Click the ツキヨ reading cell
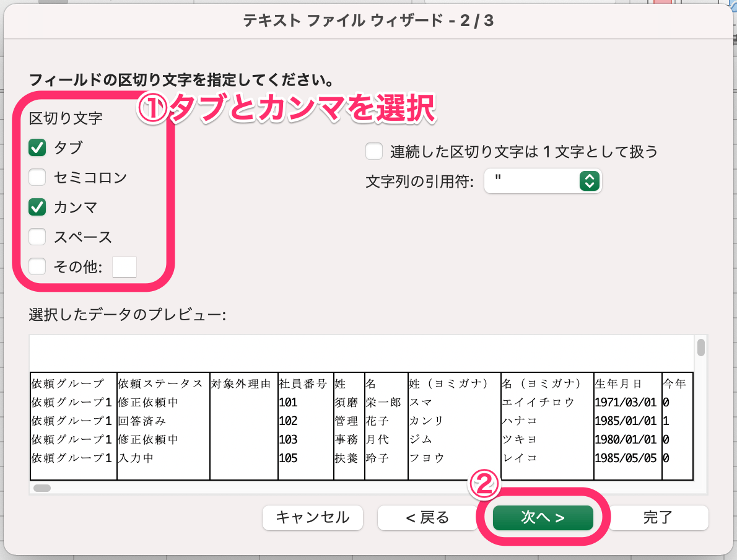The width and height of the screenshot is (737, 560). (x=520, y=440)
